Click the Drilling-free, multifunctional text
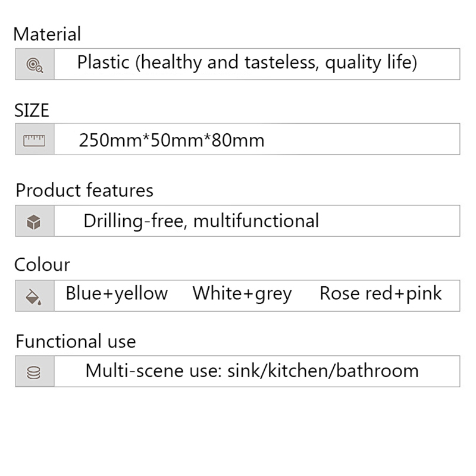476x476 pixels. [x=201, y=221]
